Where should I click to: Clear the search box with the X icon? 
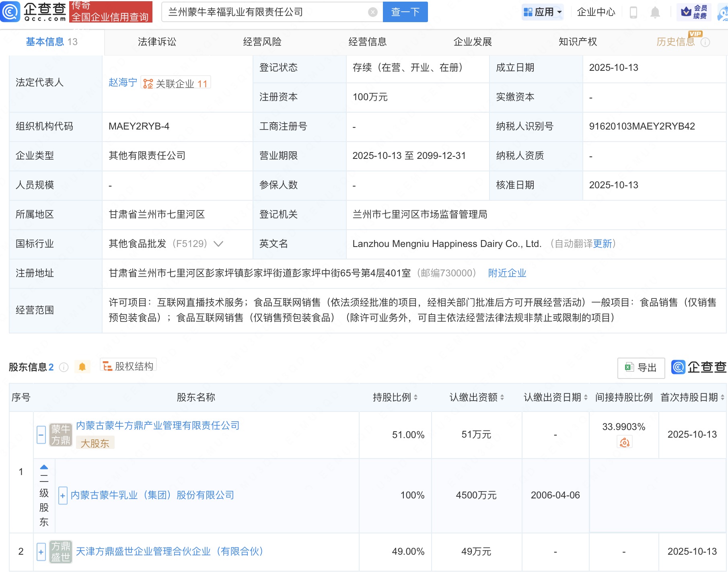point(372,12)
